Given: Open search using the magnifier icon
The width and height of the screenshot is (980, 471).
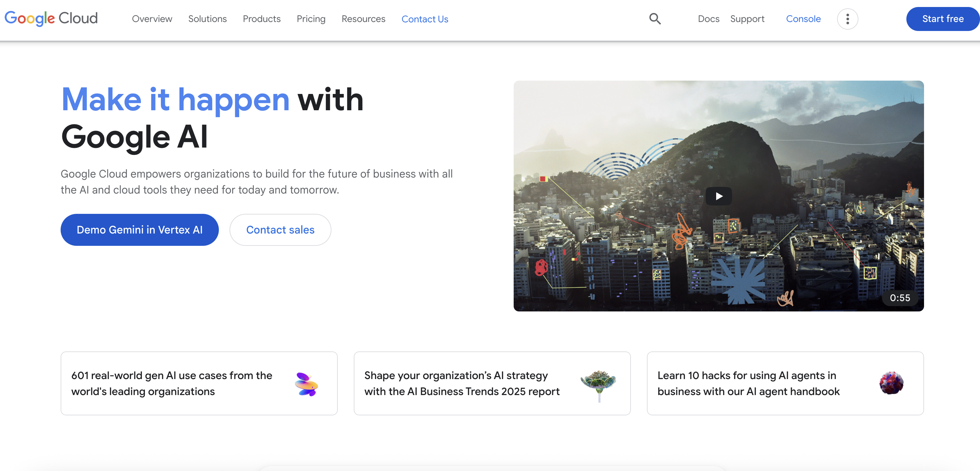Looking at the screenshot, I should [x=655, y=19].
